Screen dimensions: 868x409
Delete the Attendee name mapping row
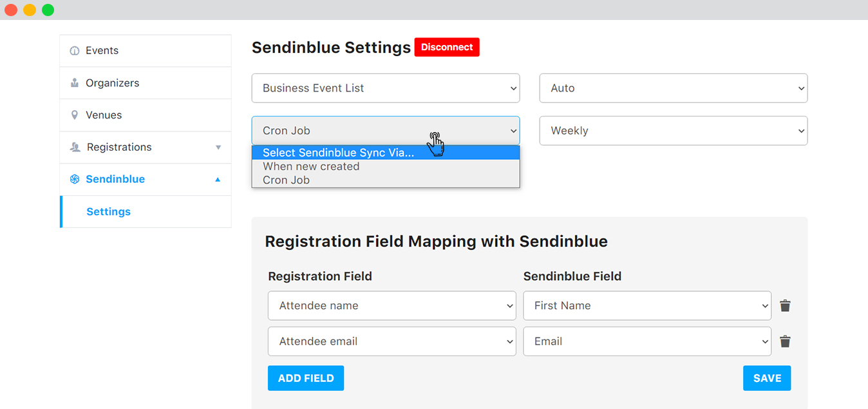[785, 306]
